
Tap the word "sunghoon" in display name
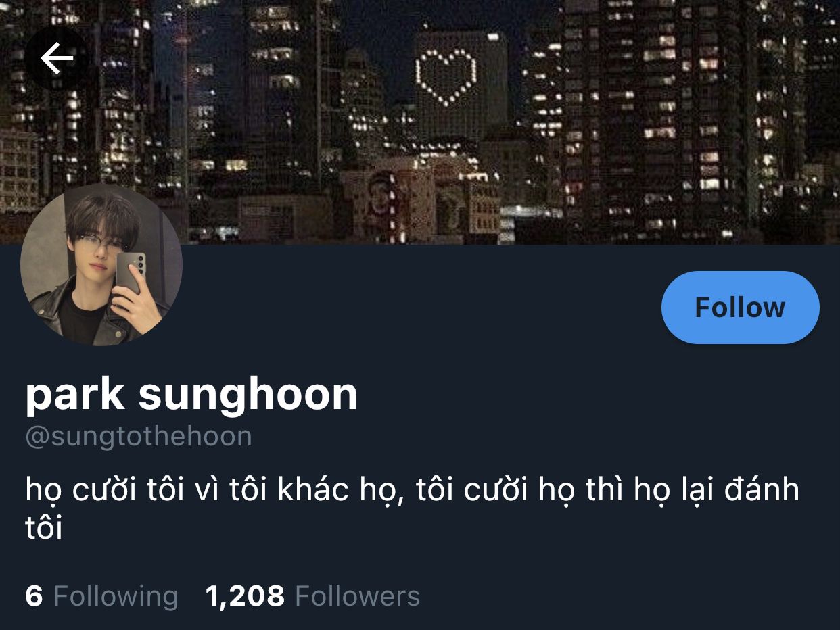[x=248, y=394]
